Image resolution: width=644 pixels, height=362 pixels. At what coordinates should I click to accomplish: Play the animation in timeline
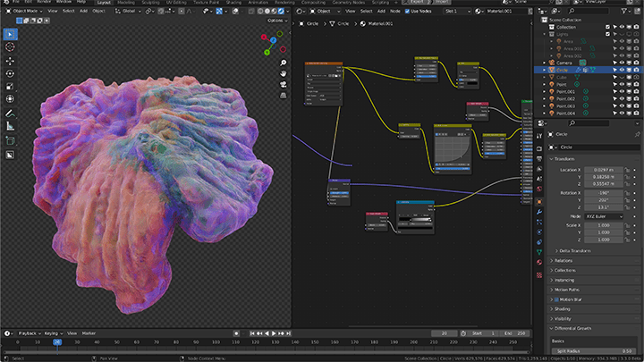coord(274,333)
